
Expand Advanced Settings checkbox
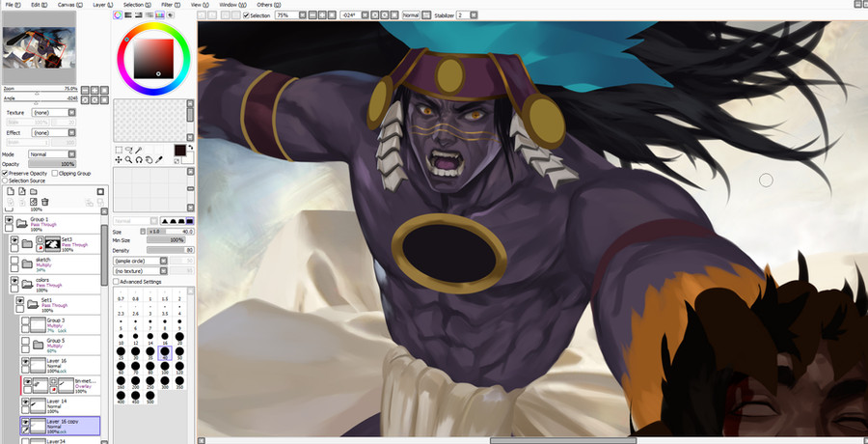click(116, 282)
